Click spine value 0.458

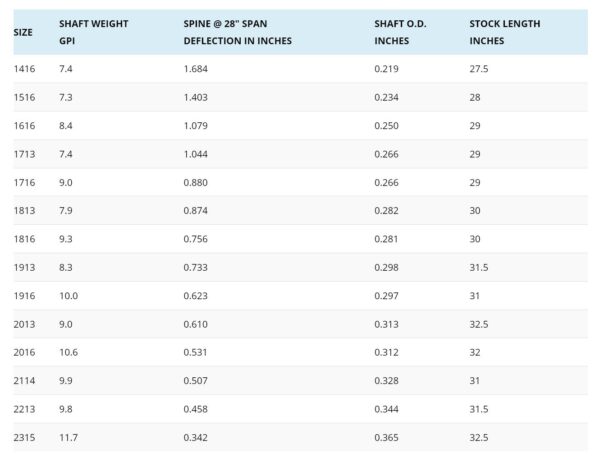pos(196,409)
